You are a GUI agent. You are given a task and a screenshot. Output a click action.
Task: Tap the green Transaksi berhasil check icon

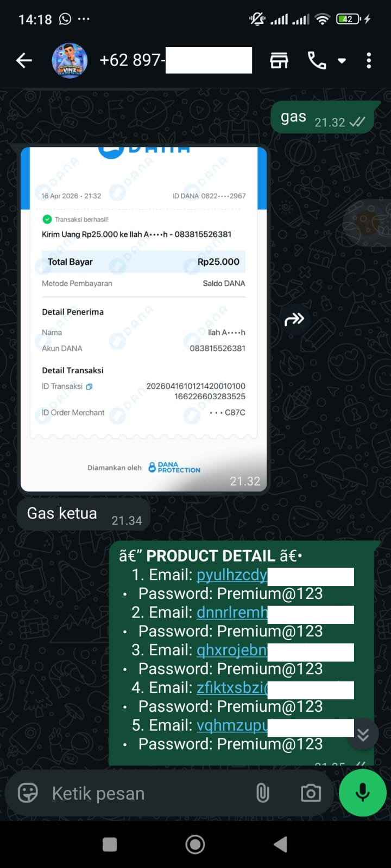[x=47, y=219]
